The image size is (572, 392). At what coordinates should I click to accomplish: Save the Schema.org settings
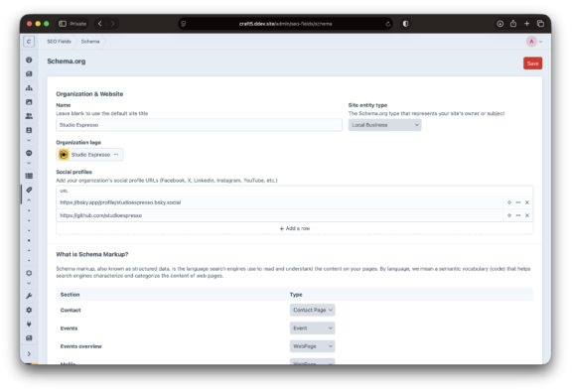pos(532,64)
